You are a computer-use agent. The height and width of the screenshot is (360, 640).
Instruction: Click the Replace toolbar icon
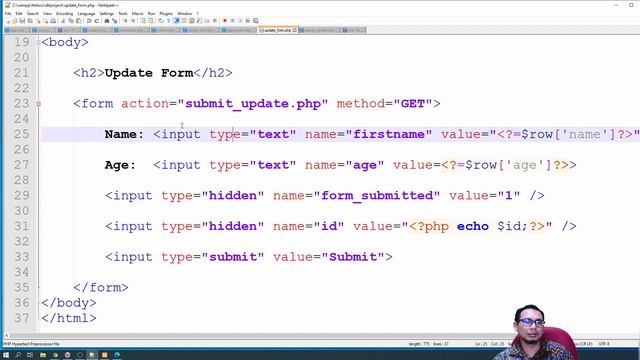[x=115, y=20]
